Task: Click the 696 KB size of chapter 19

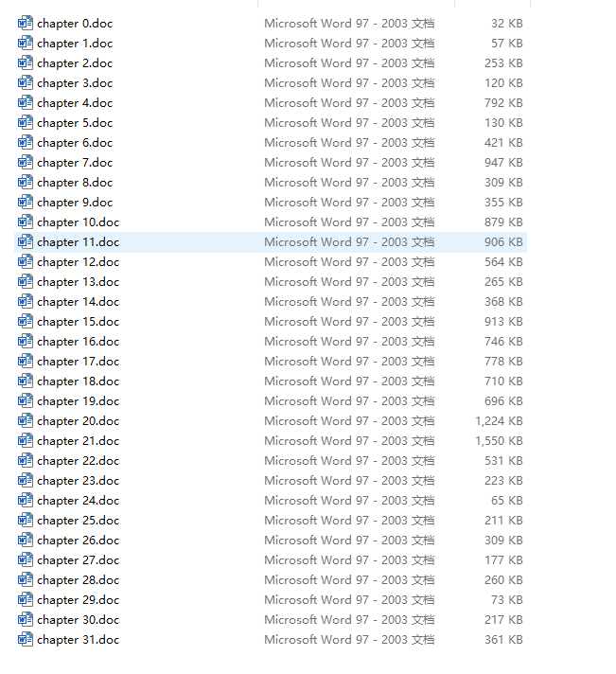Action: (504, 401)
